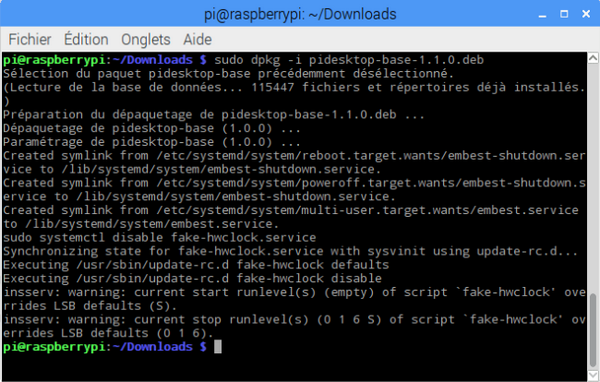Viewport: 600px width, 382px height.
Task: Minimize the terminal window
Action: pyautogui.click(x=542, y=15)
